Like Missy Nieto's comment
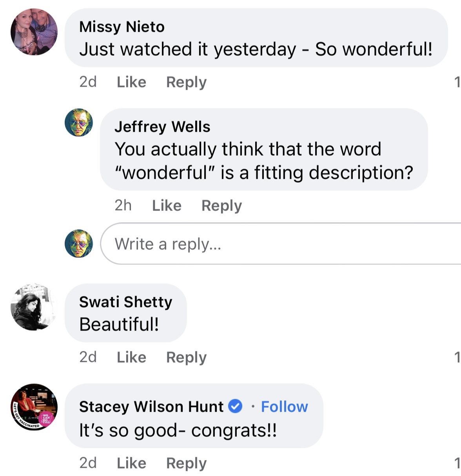This screenshot has width=461, height=476. pos(131,82)
